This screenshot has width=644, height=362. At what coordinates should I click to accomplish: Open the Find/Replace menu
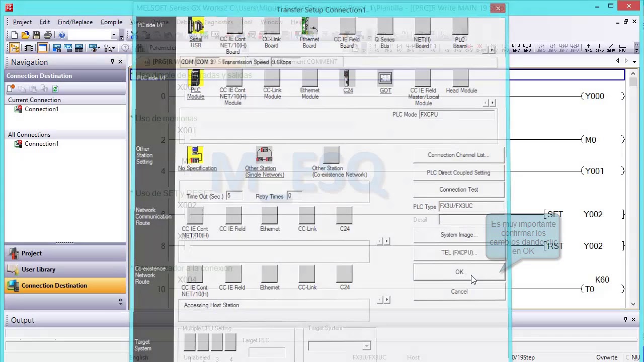pyautogui.click(x=75, y=22)
